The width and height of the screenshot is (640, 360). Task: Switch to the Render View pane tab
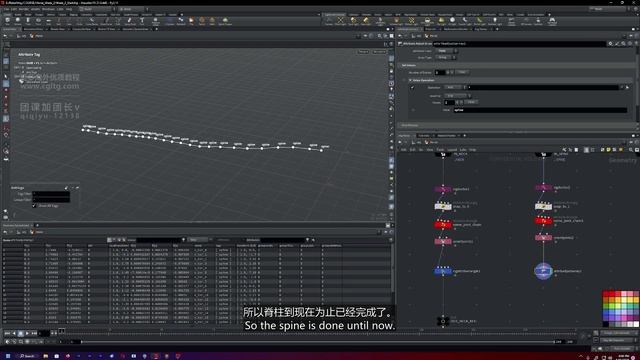click(59, 29)
